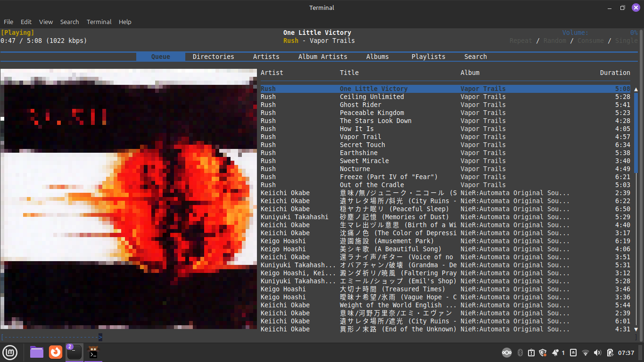Screen dimensions: 644x362
Task: Toggle Consume mode
Action: [591, 41]
